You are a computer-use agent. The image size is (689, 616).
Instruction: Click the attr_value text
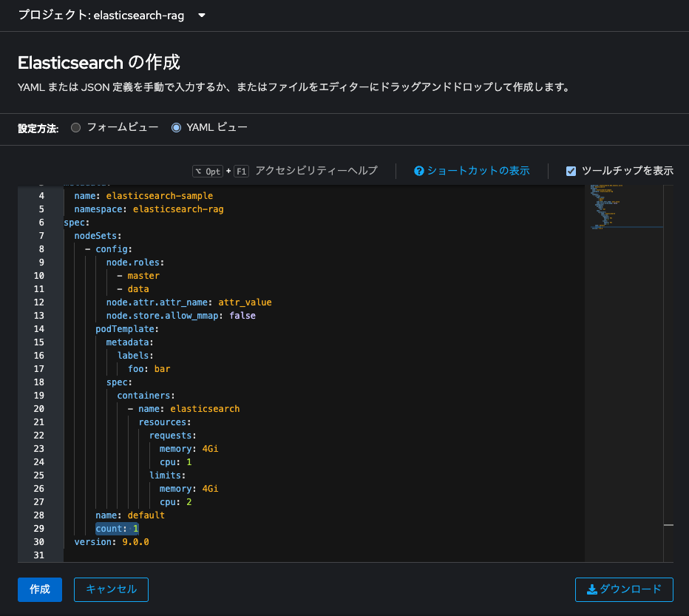[245, 302]
